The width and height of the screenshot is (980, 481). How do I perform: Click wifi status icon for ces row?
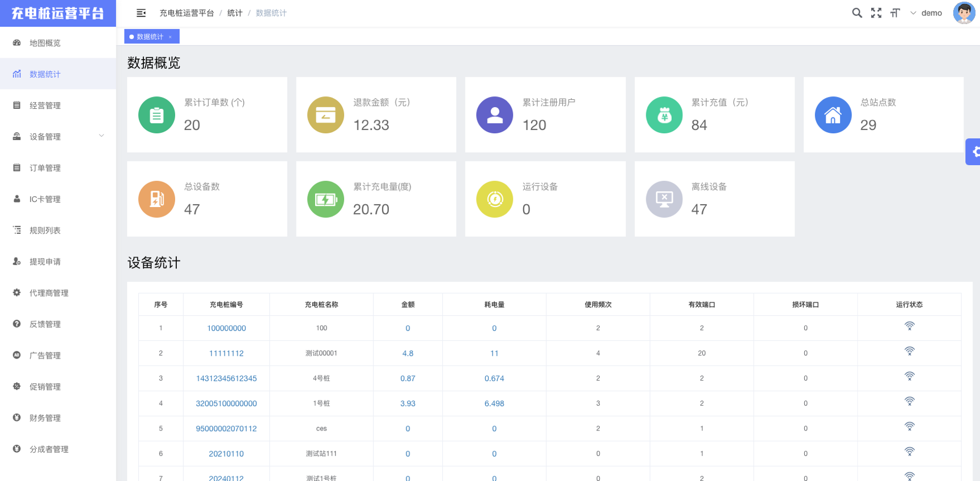pyautogui.click(x=909, y=427)
